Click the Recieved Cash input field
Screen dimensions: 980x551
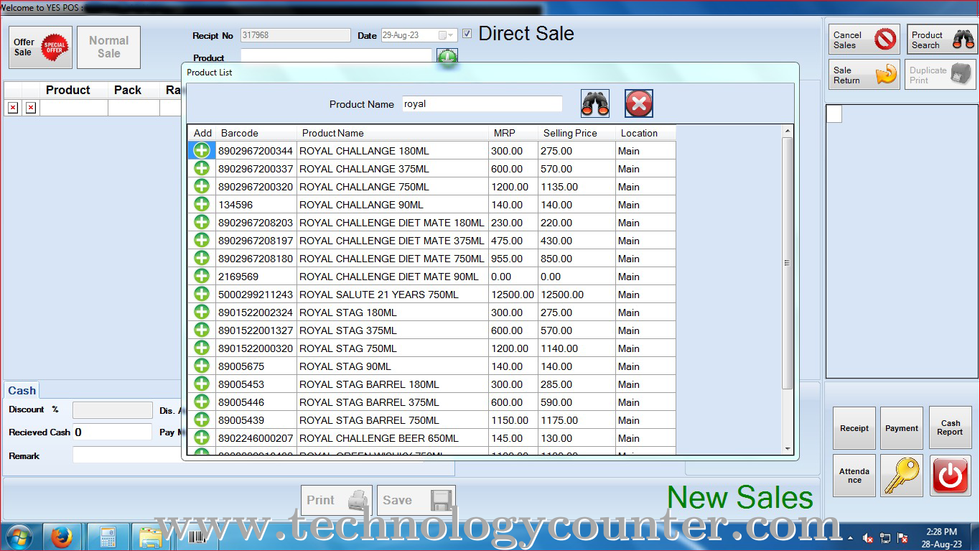113,432
